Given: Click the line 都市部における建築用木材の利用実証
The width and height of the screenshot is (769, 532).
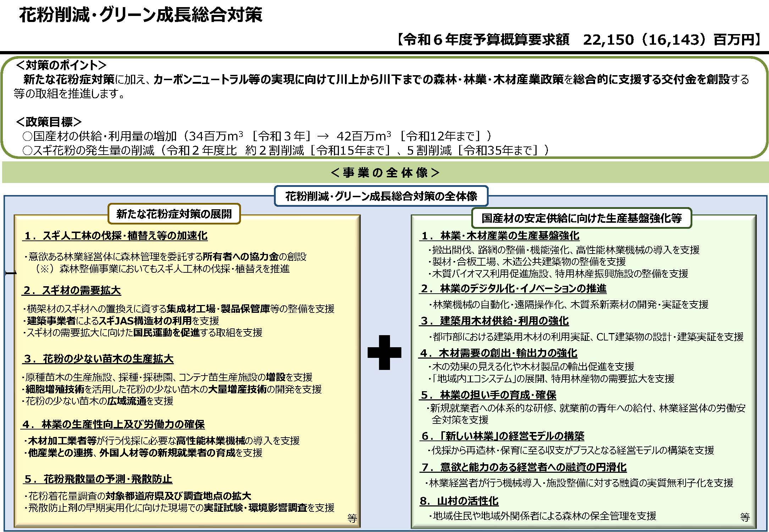Looking at the screenshot, I should point(586,337).
